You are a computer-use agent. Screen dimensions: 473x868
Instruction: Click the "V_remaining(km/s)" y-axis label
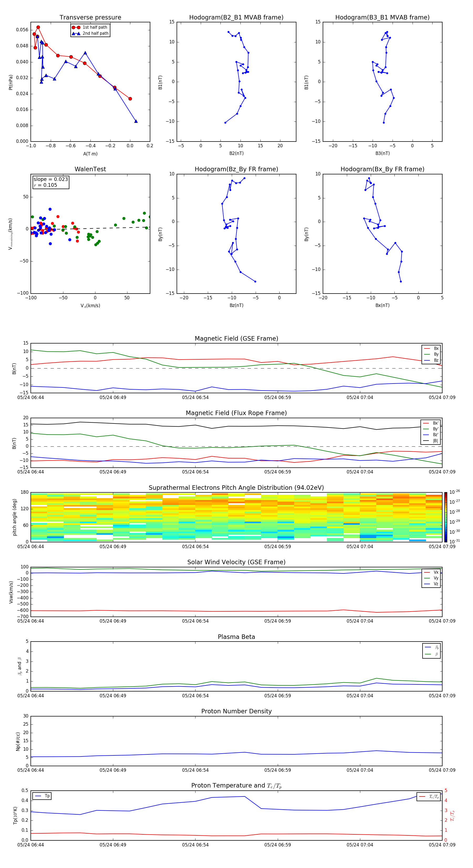(x=11, y=234)
